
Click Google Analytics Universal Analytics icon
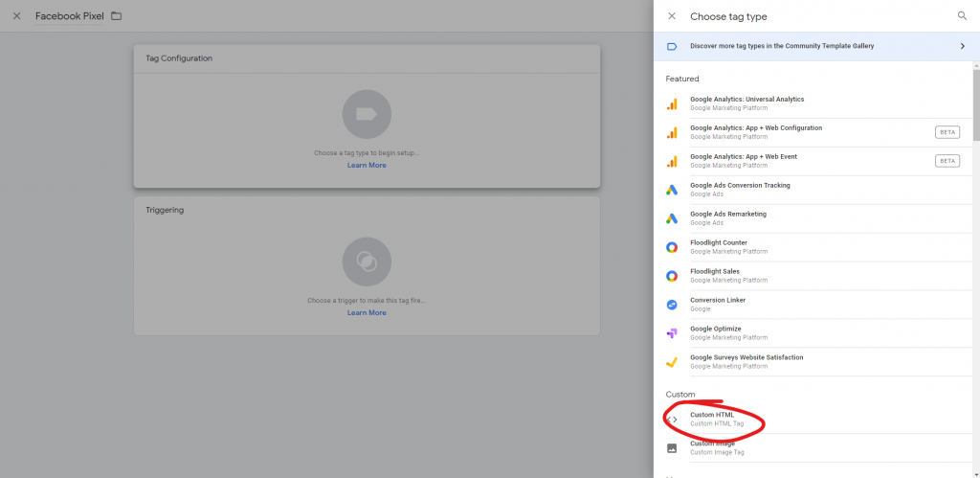click(x=672, y=103)
